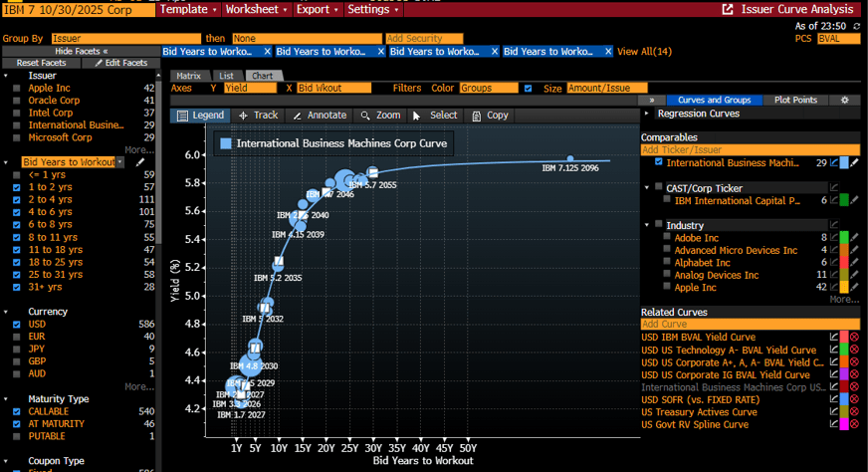Image resolution: width=868 pixels, height=472 pixels.
Task: Remove USD IBM BVAL Yield Curve with red X
Action: pyautogui.click(x=855, y=337)
